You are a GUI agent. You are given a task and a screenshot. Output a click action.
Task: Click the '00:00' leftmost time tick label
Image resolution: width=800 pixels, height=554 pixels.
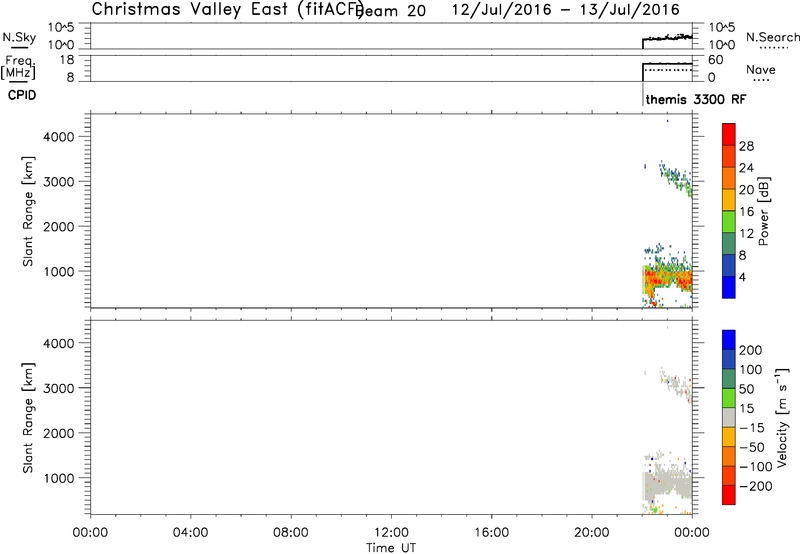click(x=90, y=533)
